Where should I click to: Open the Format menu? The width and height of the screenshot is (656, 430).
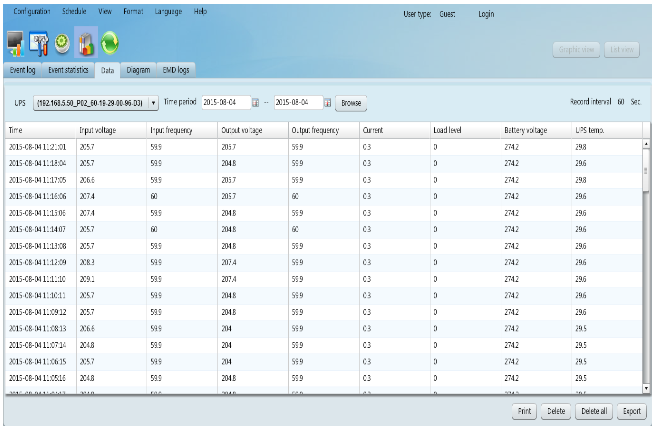[133, 11]
